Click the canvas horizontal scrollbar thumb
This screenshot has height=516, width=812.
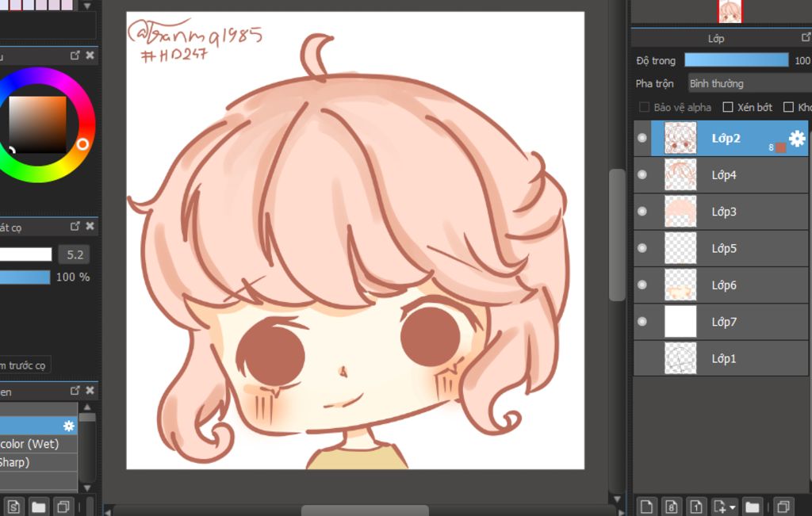pos(365,510)
